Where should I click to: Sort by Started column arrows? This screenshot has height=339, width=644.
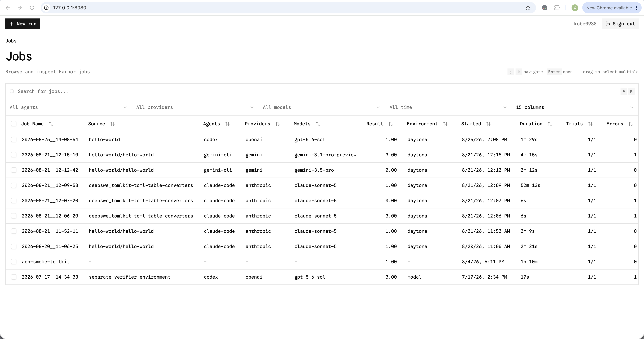pos(488,124)
